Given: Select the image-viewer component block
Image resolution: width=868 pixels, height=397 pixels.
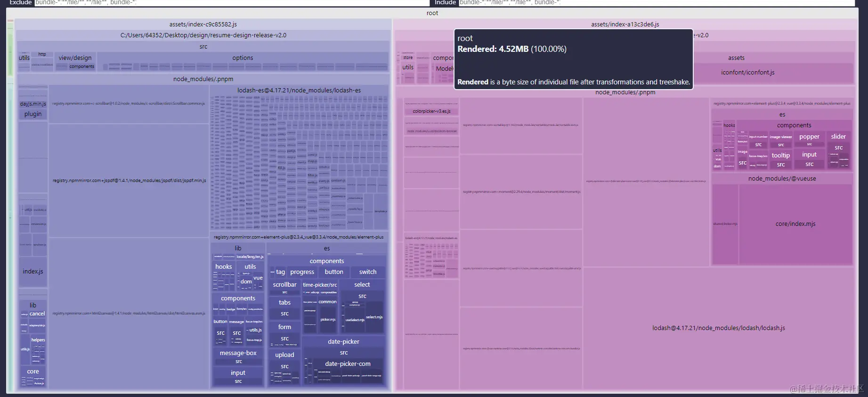Looking at the screenshot, I should [781, 137].
